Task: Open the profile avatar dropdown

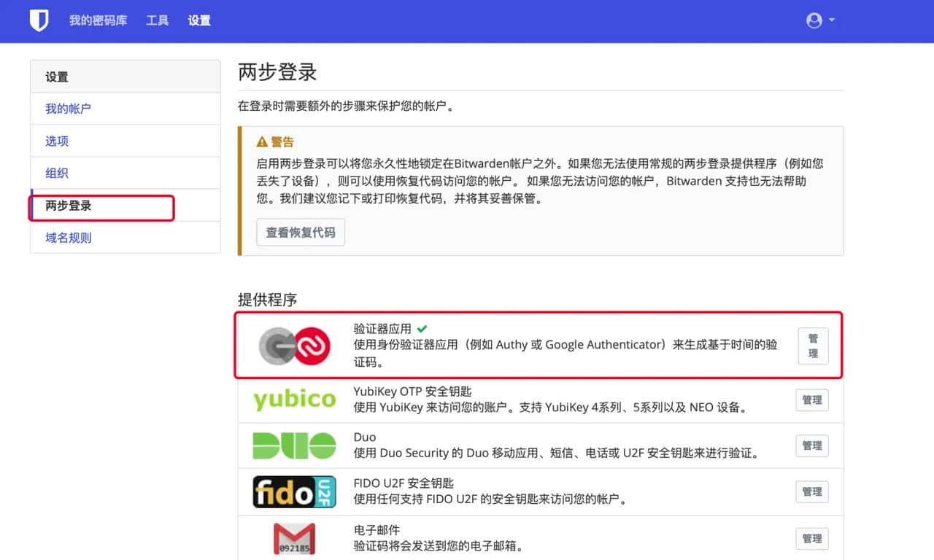Action: (814, 20)
